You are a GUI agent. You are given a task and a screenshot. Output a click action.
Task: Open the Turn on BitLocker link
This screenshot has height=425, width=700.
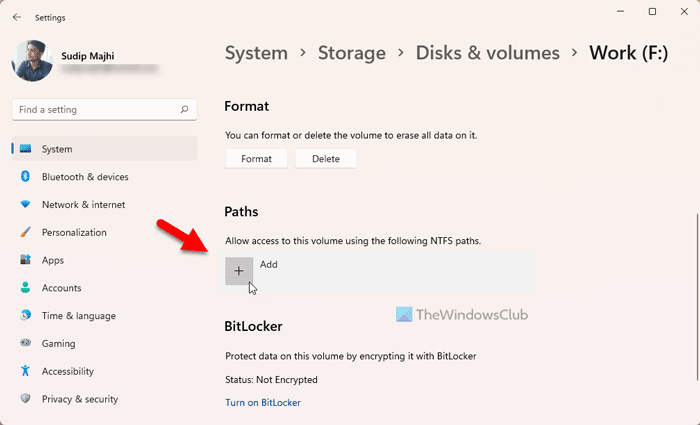click(263, 403)
